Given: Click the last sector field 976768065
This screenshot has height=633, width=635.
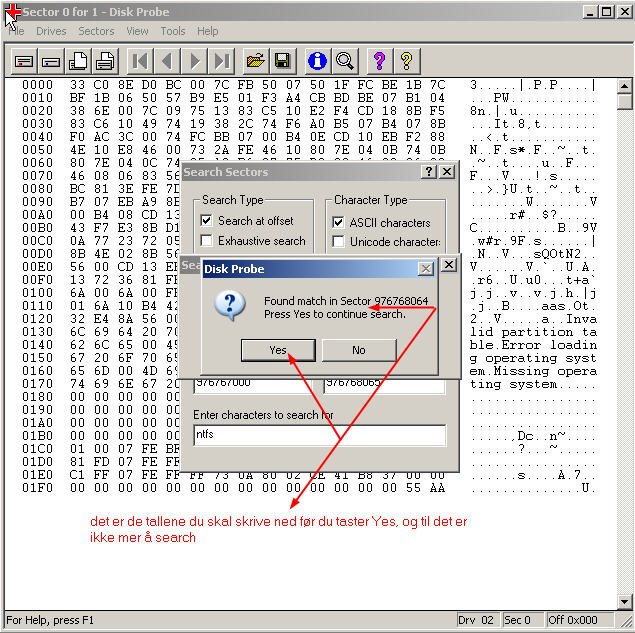Looking at the screenshot, I should [384, 386].
